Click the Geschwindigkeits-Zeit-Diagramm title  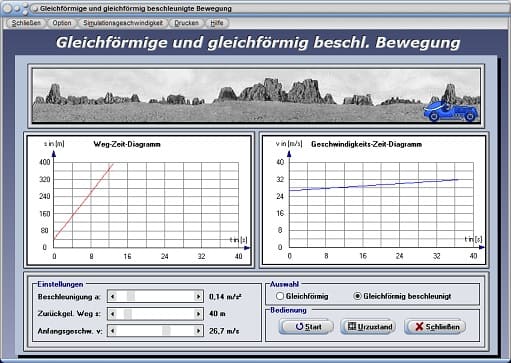point(366,144)
